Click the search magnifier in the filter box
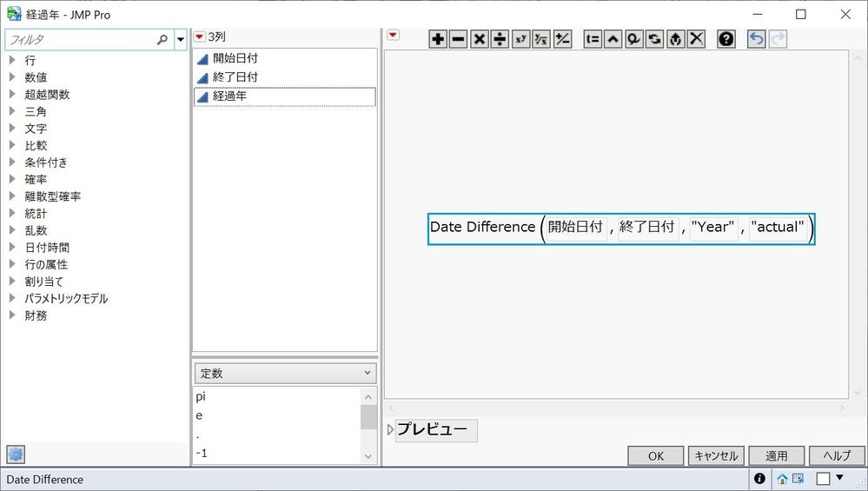 click(x=162, y=39)
